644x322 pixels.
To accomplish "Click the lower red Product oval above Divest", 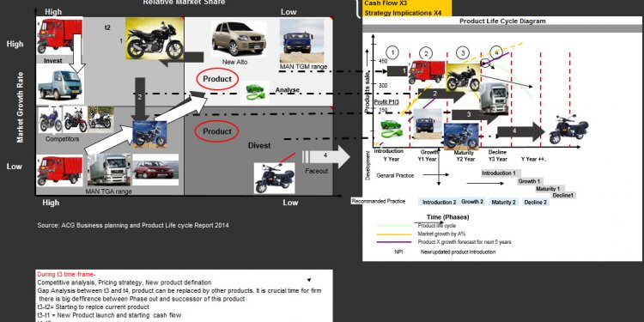I will [217, 131].
